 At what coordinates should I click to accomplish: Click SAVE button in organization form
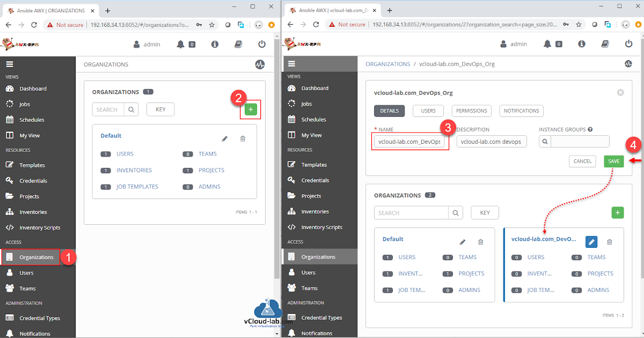click(614, 161)
